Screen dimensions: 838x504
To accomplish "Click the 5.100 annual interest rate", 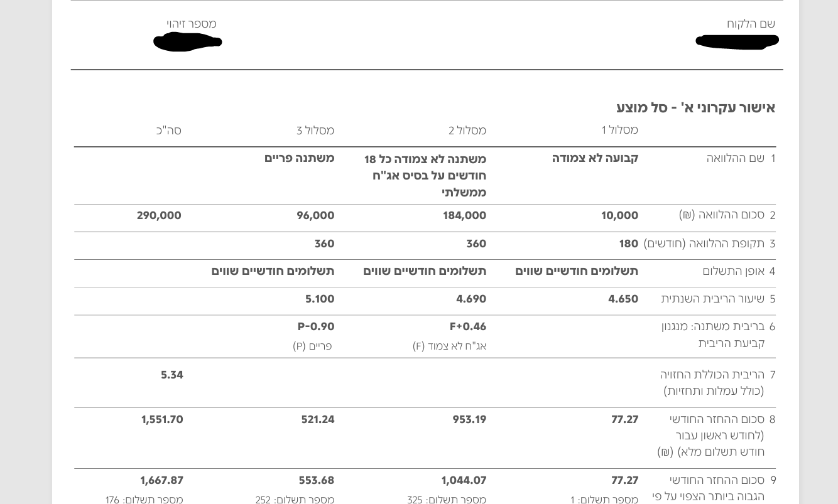I will (x=320, y=299).
